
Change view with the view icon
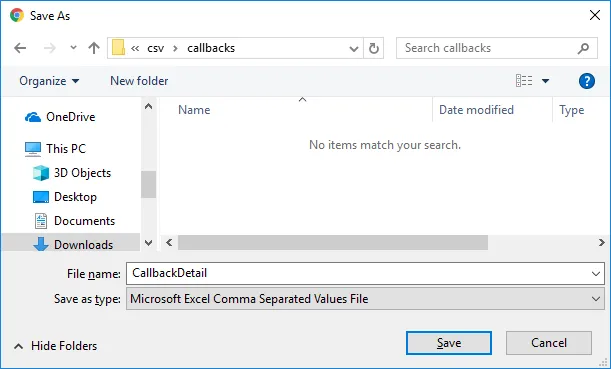point(524,81)
